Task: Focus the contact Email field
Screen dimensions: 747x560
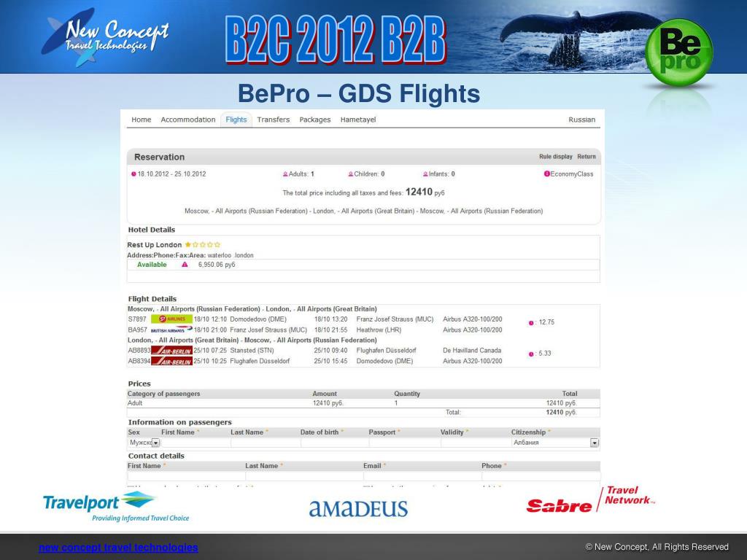Action: (422, 475)
